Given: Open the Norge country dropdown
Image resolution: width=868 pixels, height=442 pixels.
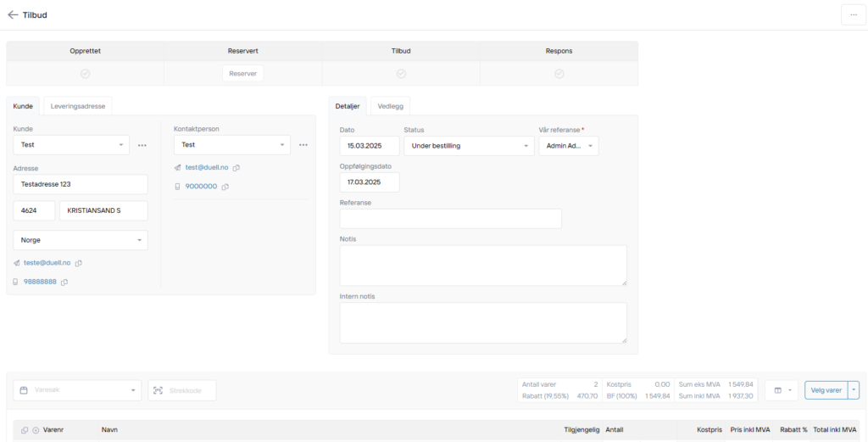Looking at the screenshot, I should tap(81, 240).
